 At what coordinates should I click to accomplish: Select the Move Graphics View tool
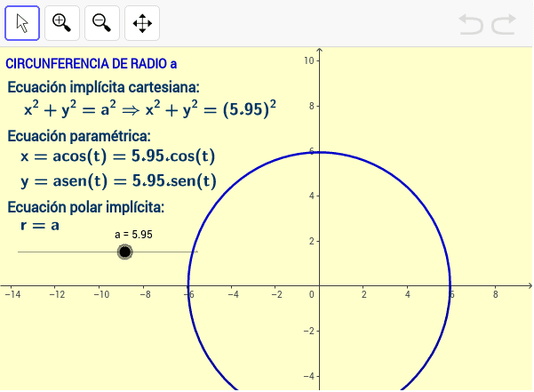click(x=142, y=23)
